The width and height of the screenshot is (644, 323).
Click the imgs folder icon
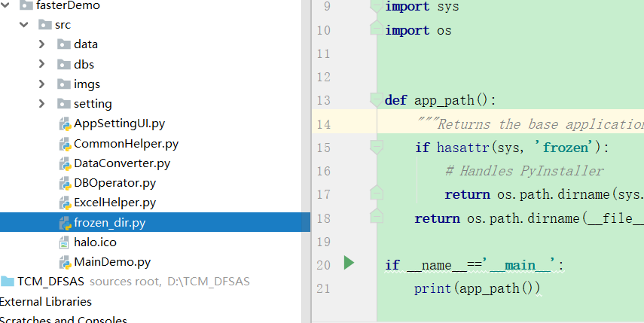pos(64,84)
